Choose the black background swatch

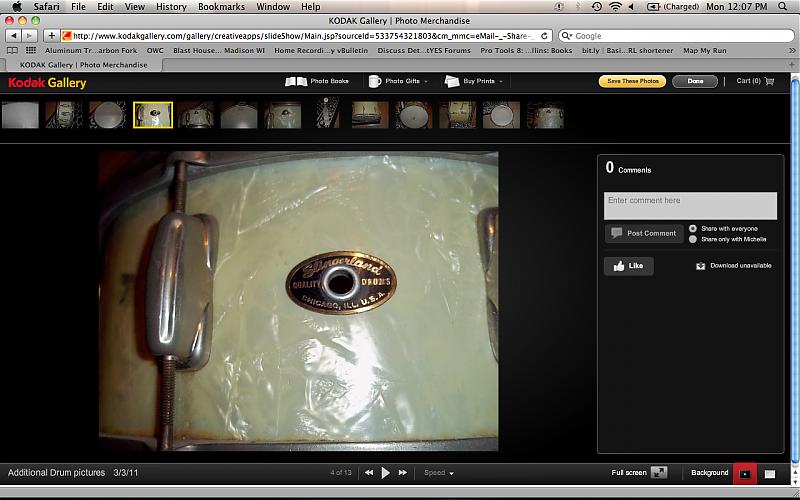746,473
